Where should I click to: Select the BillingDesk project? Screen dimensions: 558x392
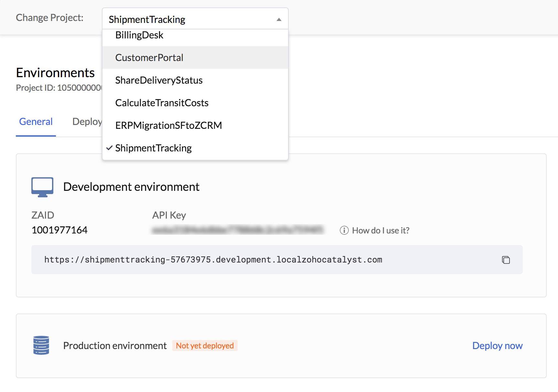pos(139,35)
